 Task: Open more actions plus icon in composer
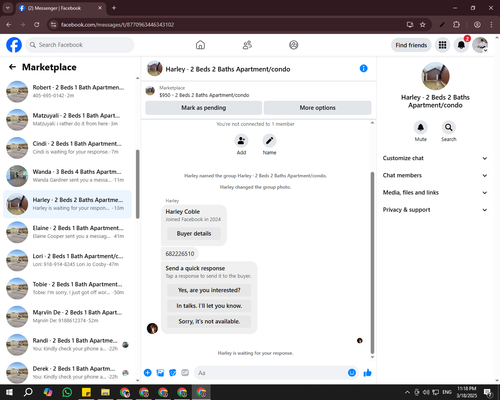pos(148,373)
